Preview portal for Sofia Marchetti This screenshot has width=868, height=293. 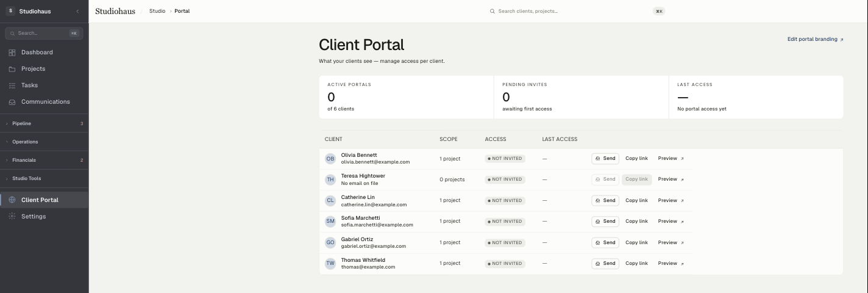[x=671, y=221]
